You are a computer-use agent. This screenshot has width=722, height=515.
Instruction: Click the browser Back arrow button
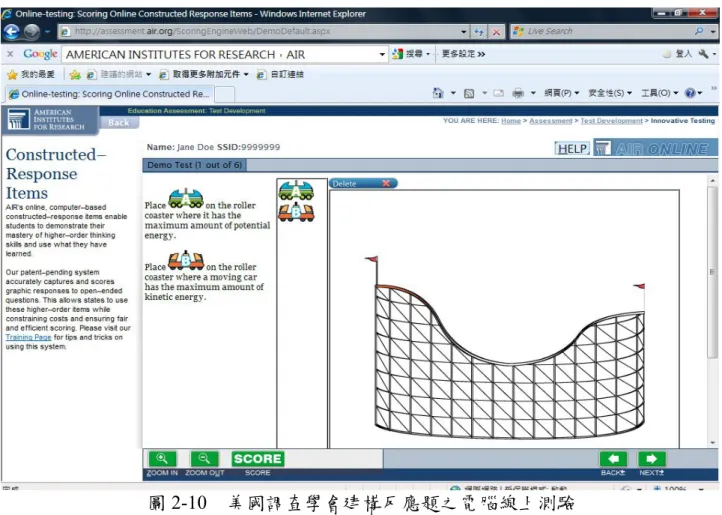pyautogui.click(x=12, y=31)
